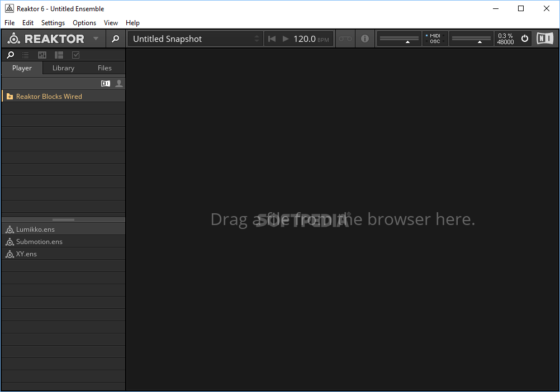Image resolution: width=560 pixels, height=392 pixels.
Task: Toggle the recorder tape icon
Action: click(x=345, y=39)
